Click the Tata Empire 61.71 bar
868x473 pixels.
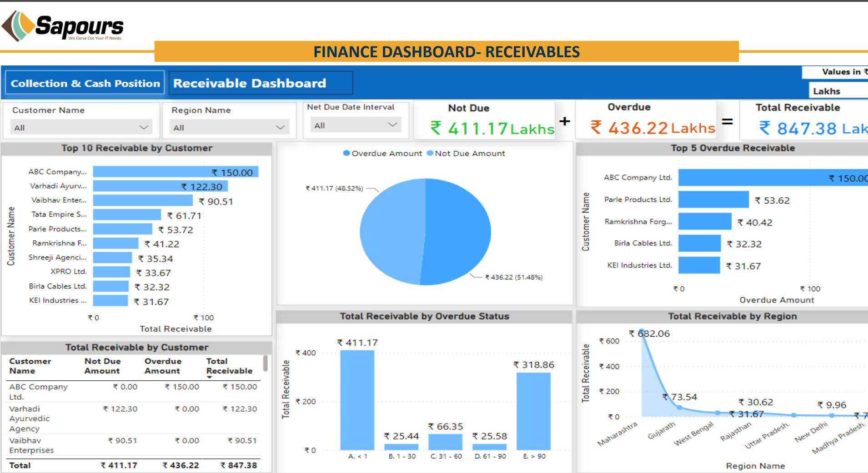point(127,214)
